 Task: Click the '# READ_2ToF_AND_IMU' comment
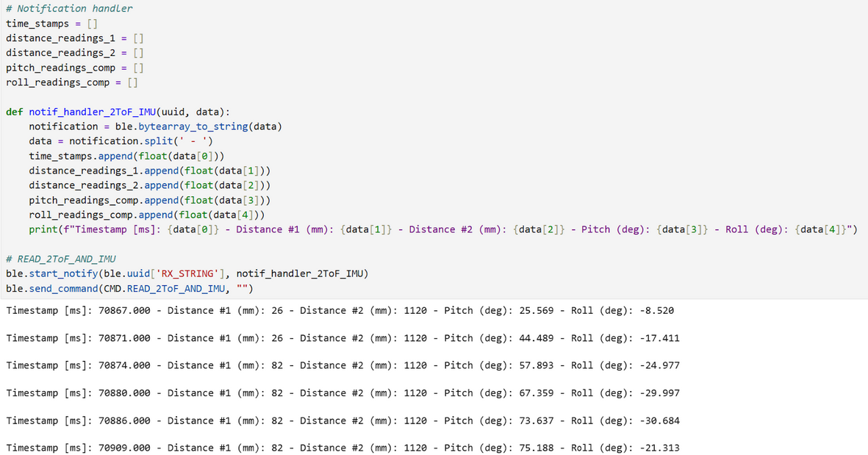pos(60,259)
